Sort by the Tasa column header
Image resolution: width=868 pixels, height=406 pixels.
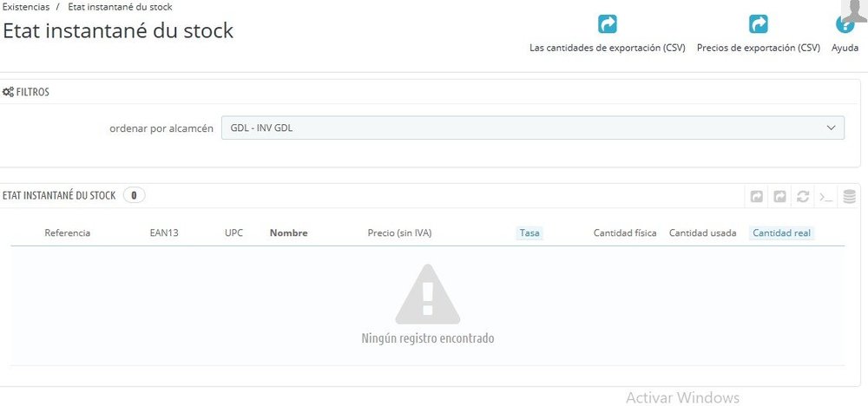pos(529,232)
